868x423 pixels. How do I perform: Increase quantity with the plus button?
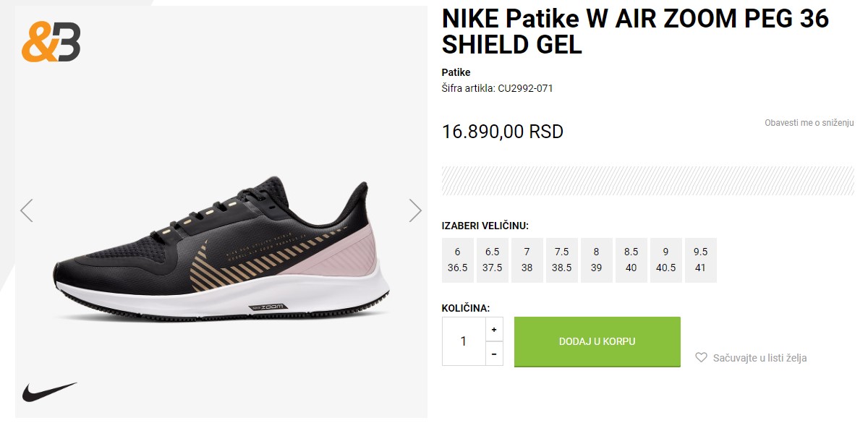point(494,330)
